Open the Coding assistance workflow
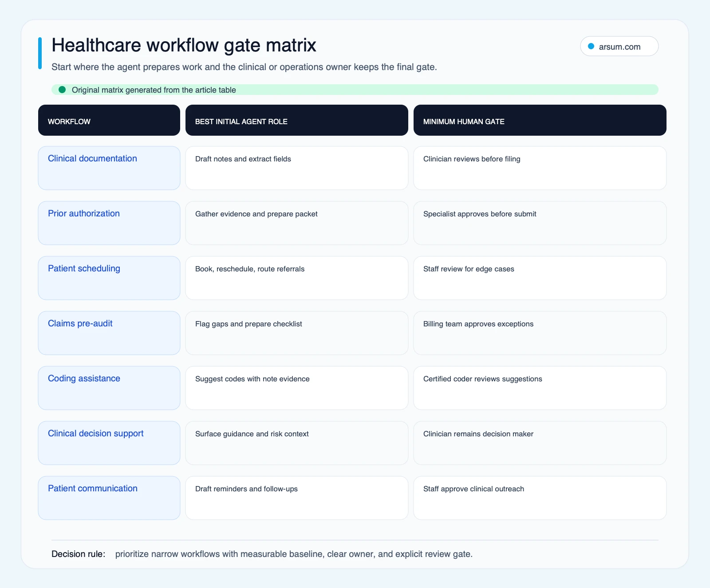 (x=109, y=388)
